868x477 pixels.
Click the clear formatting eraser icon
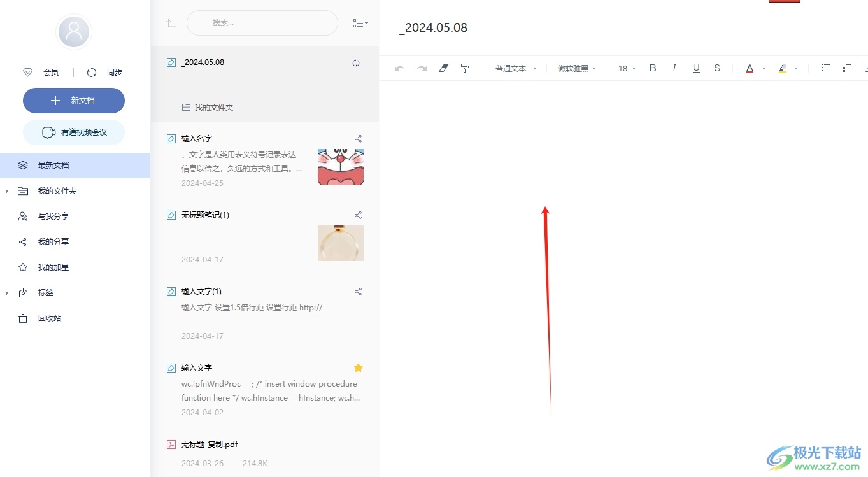[444, 68]
